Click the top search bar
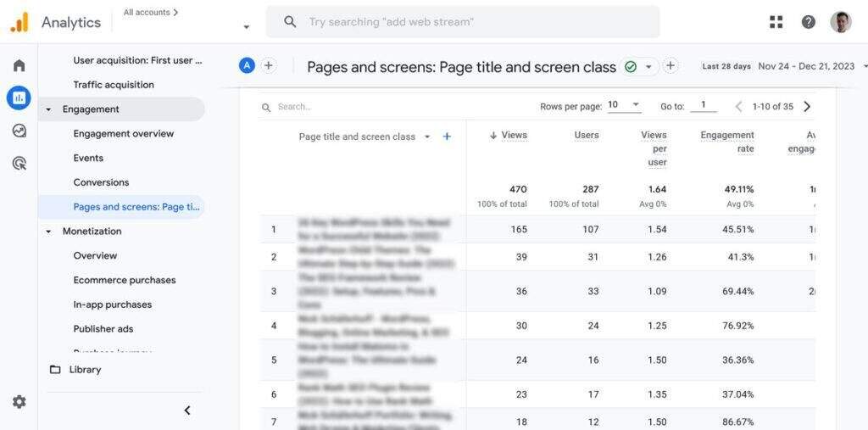The image size is (868, 430). 462,22
